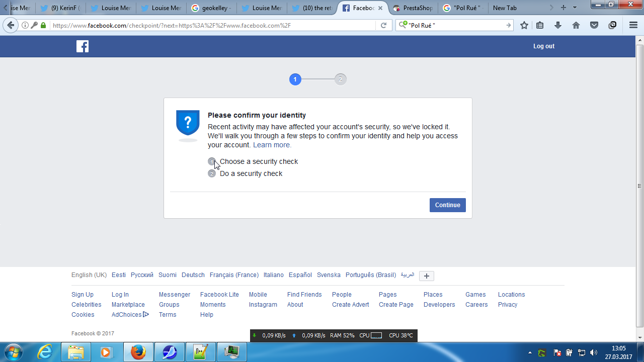
Task: Launch Internet Explorer from the taskbar
Action: point(45,352)
